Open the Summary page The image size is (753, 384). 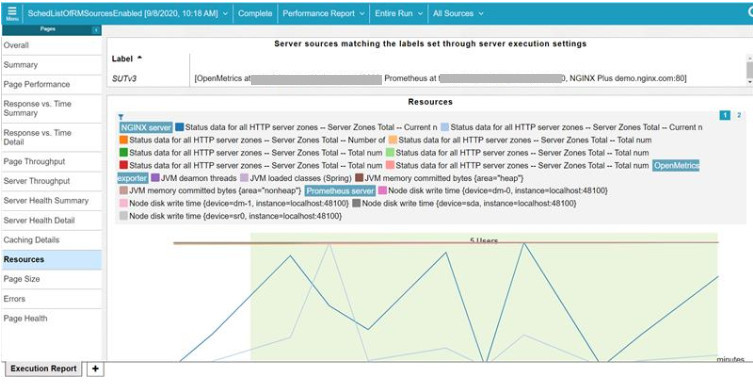[x=52, y=65]
